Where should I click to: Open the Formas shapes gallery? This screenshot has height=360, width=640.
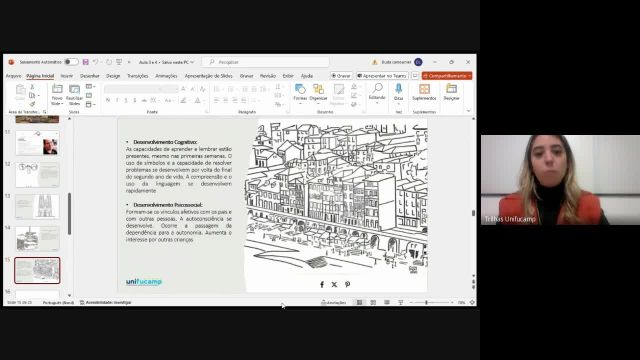tap(300, 89)
